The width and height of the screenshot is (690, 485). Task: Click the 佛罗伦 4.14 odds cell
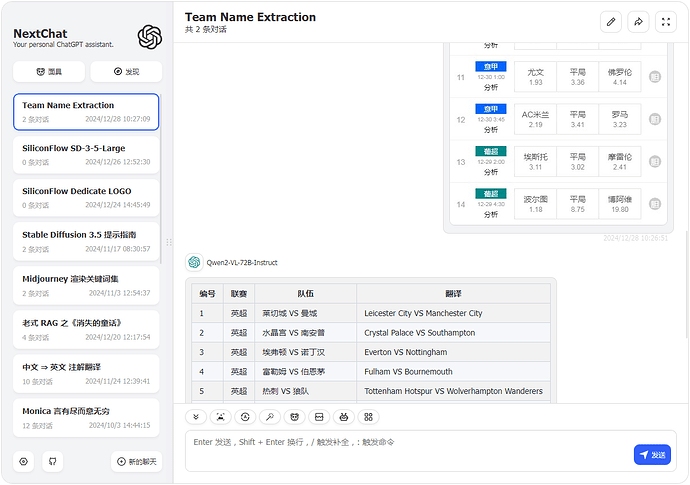tap(620, 77)
